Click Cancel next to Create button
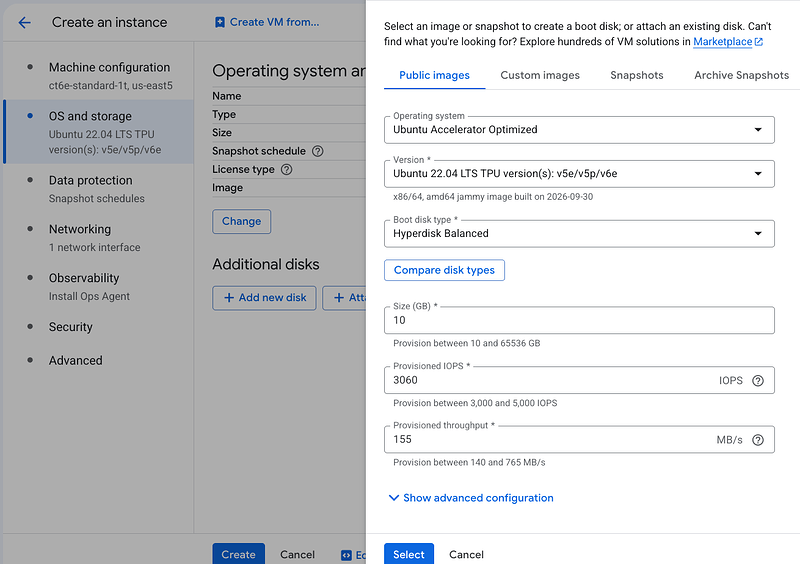 [x=297, y=555]
